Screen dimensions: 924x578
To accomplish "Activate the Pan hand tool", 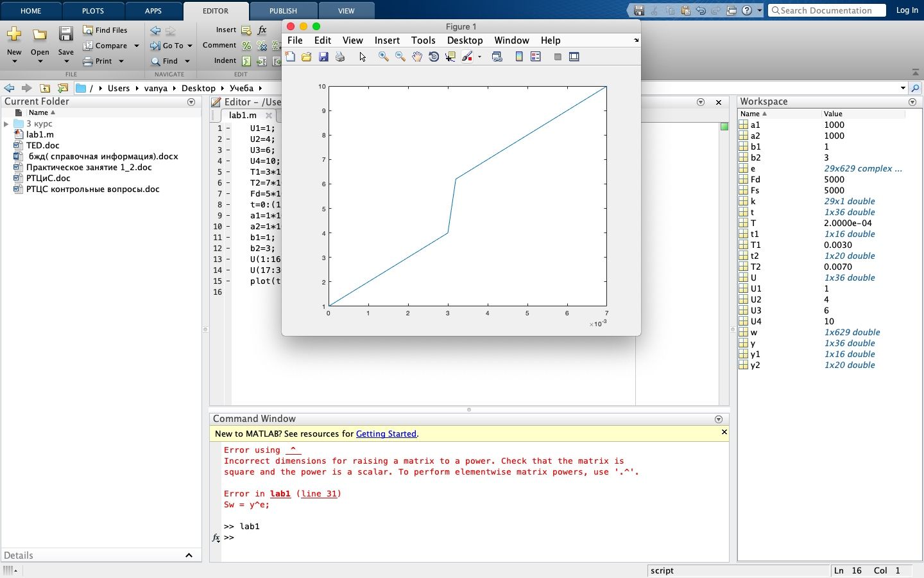I will [417, 57].
